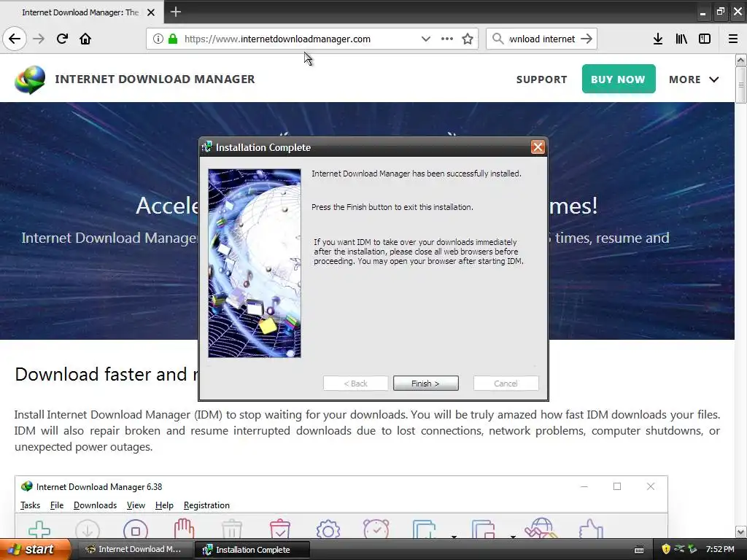Image resolution: width=747 pixels, height=560 pixels.
Task: Click the thumbs-up Tell a Friend icon
Action: [591, 529]
